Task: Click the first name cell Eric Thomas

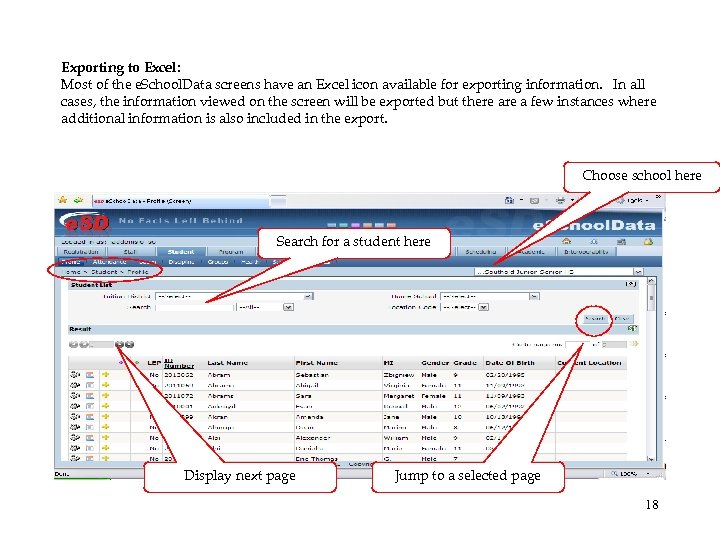Action: (317, 459)
